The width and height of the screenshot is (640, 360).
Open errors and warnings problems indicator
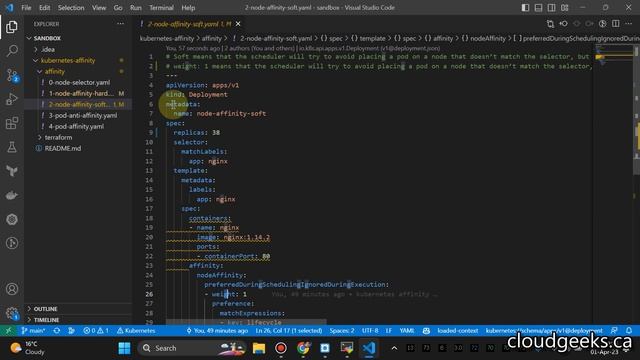click(x=96, y=331)
